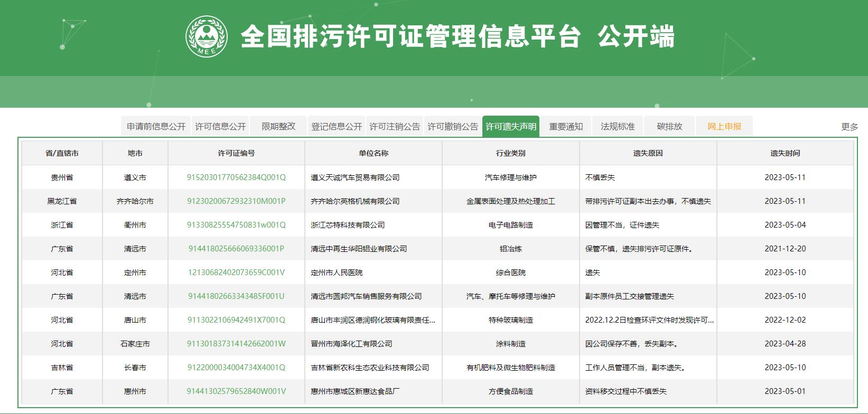
Task: Click the 行业类别 column header
Action: click(x=511, y=153)
